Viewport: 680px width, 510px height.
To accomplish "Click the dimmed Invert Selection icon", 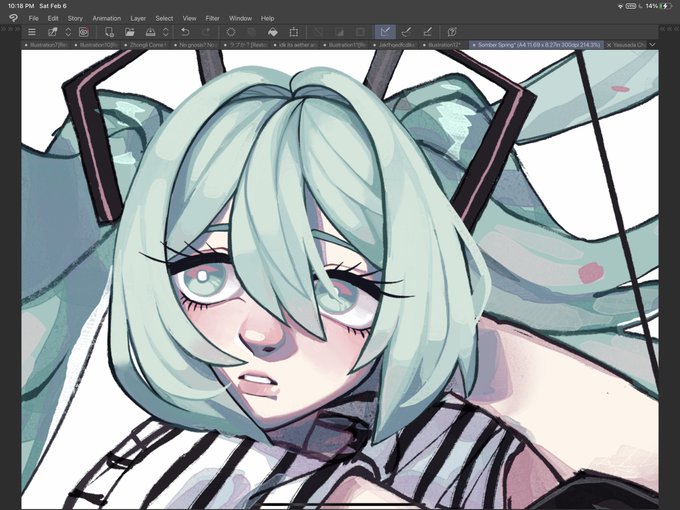I will click(339, 32).
